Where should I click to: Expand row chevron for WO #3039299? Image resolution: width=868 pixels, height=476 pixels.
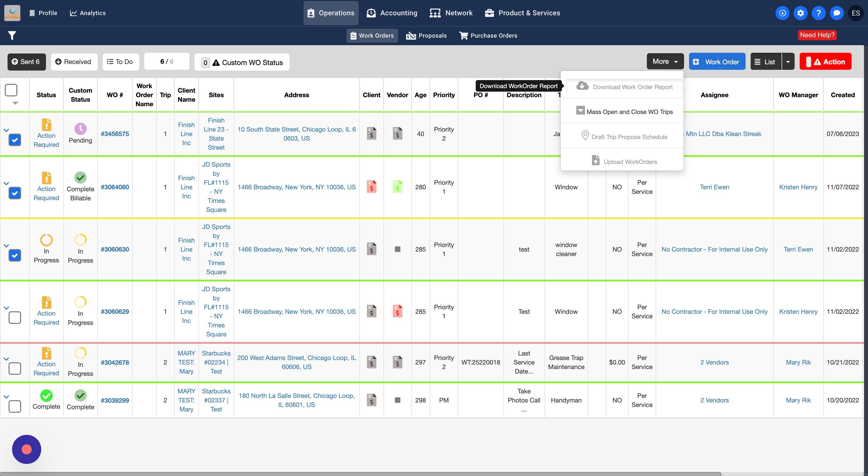[x=6, y=397]
